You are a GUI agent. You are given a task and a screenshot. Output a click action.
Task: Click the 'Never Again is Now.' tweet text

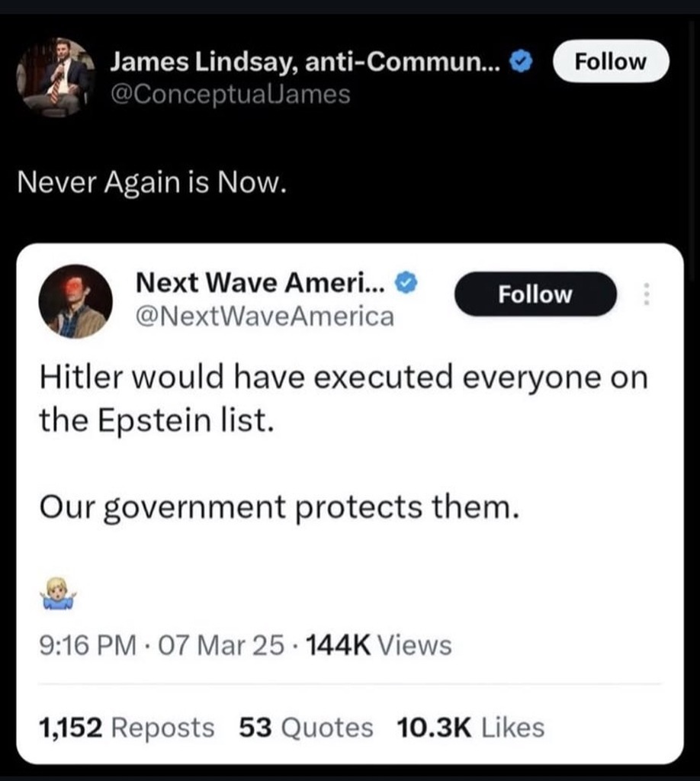[152, 182]
